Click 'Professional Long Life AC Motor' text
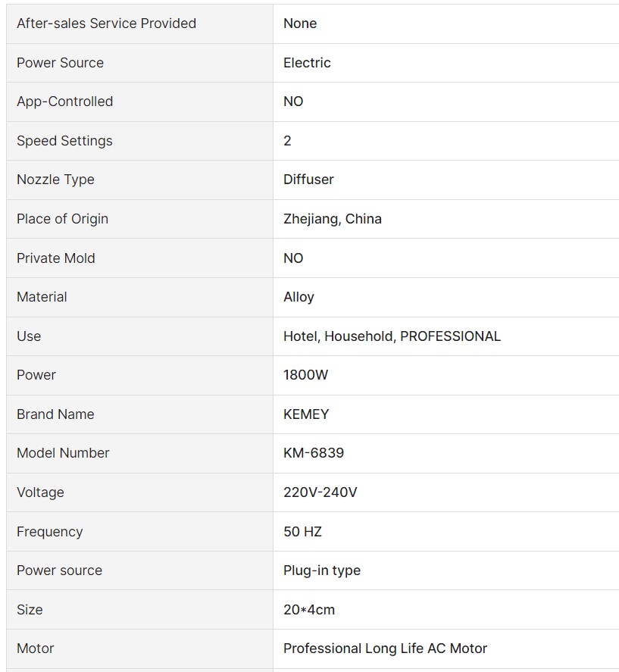 [385, 649]
